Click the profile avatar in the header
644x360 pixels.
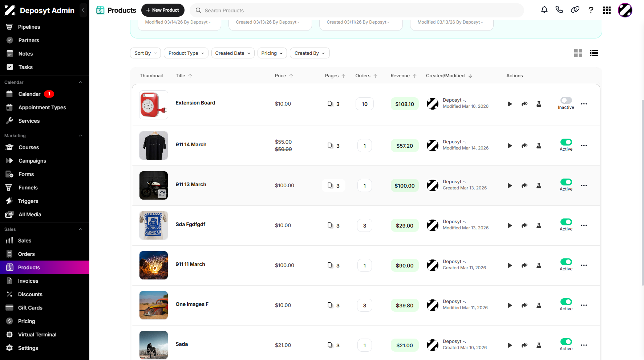click(625, 10)
